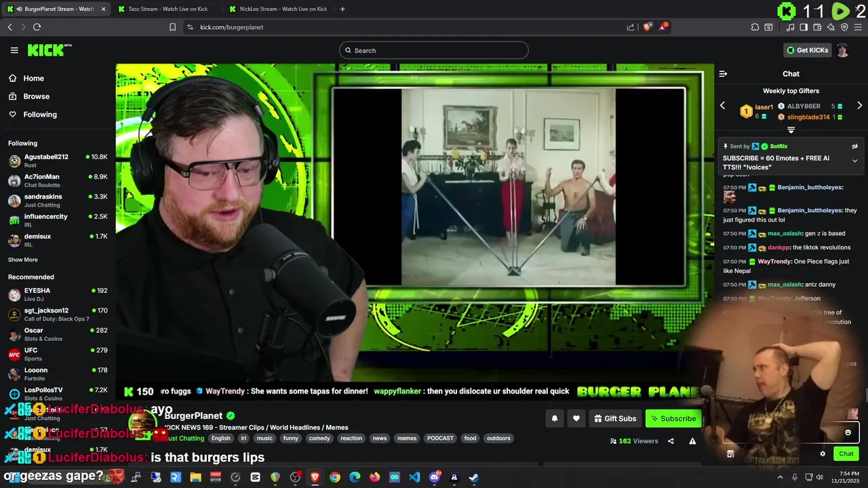Share this page from address bar
The width and height of the screenshot is (868, 488).
point(631,27)
